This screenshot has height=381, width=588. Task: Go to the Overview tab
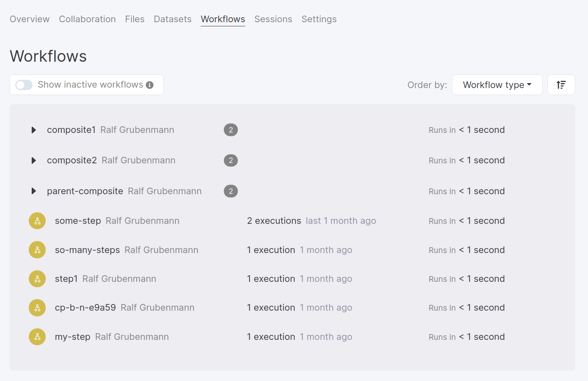pyautogui.click(x=30, y=19)
